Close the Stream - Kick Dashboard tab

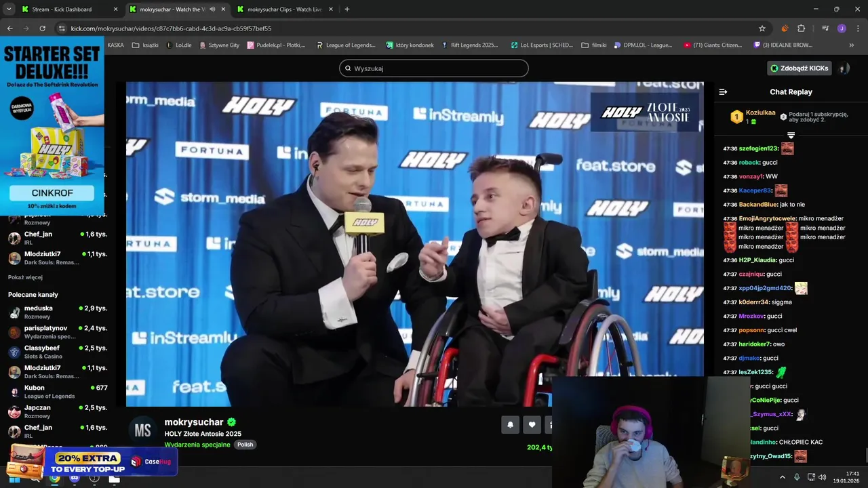pos(115,9)
